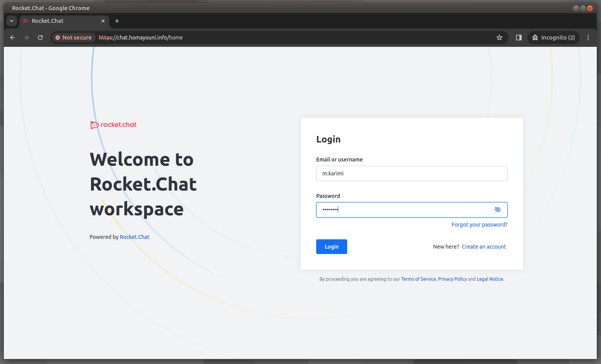Open the Powered by Rocket.Chat link

(x=134, y=237)
